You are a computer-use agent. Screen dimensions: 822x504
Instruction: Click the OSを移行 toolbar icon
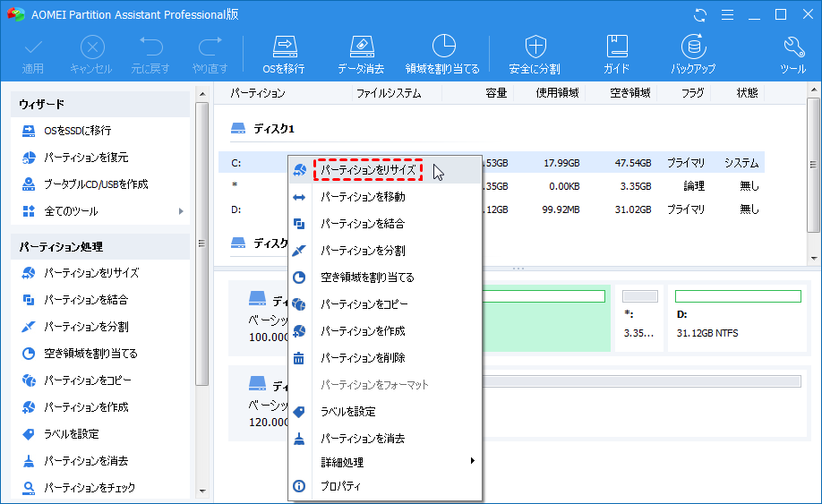coord(284,55)
